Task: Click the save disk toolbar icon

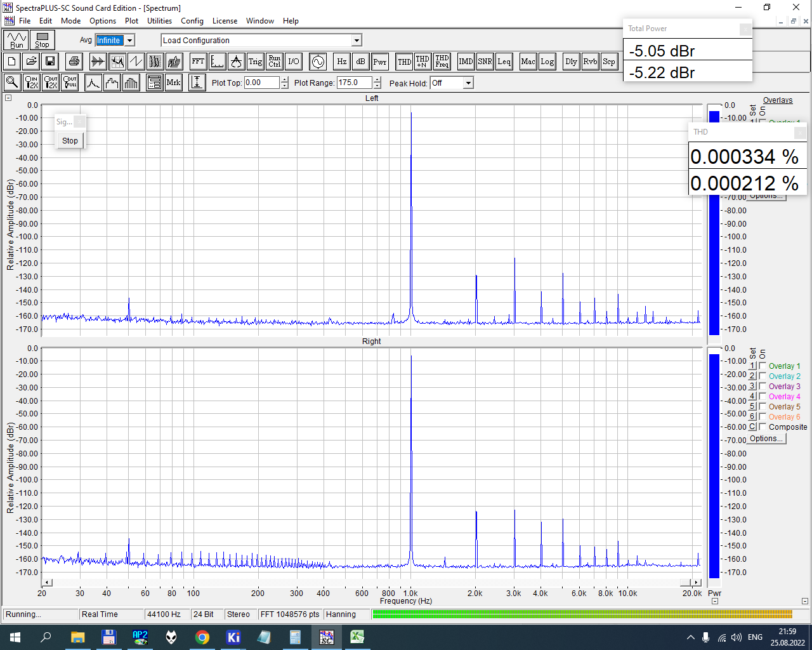Action: 50,62
